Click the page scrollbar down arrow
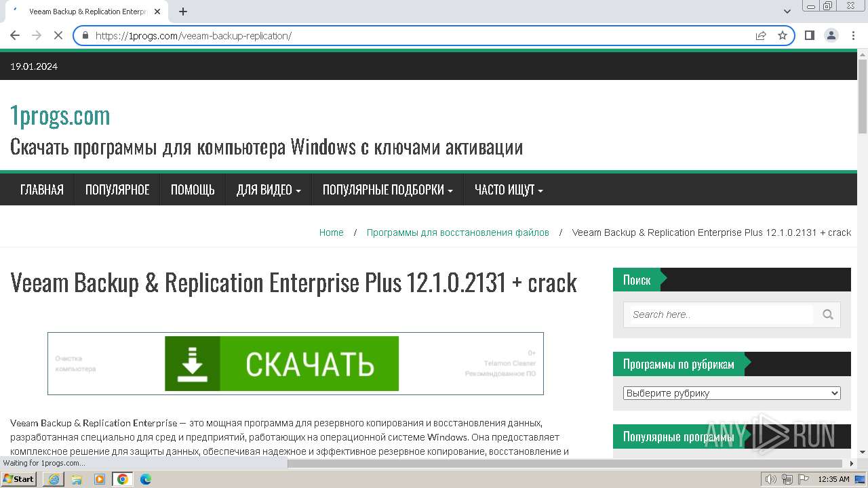 [863, 452]
